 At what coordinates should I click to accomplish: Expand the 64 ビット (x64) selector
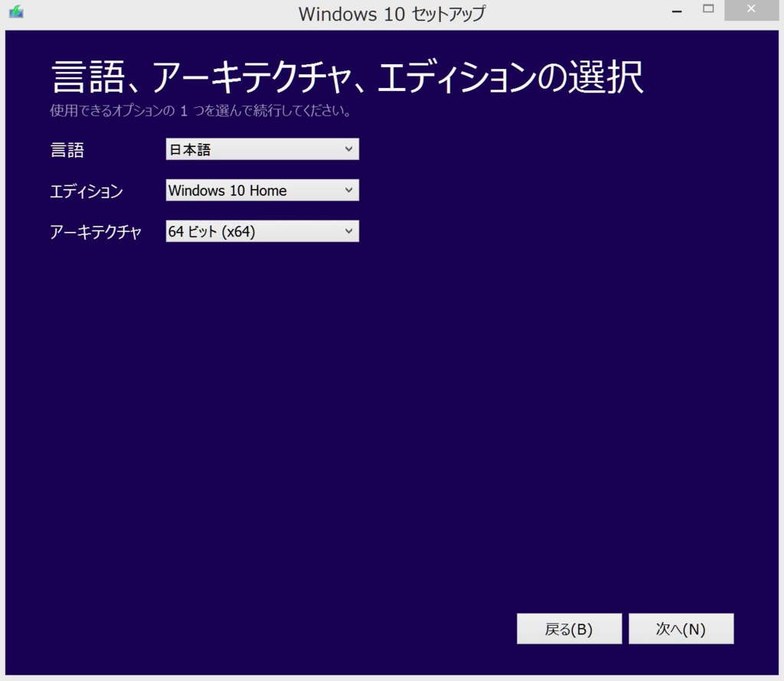(x=350, y=231)
